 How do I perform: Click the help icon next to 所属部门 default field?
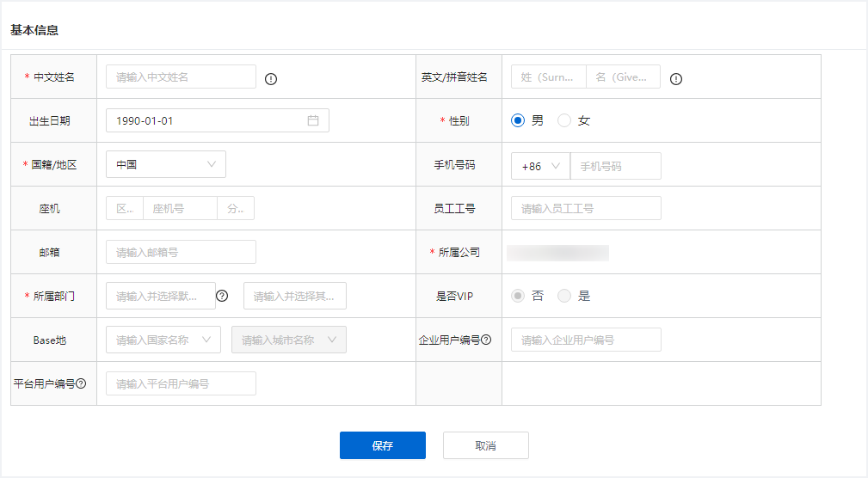click(x=222, y=296)
